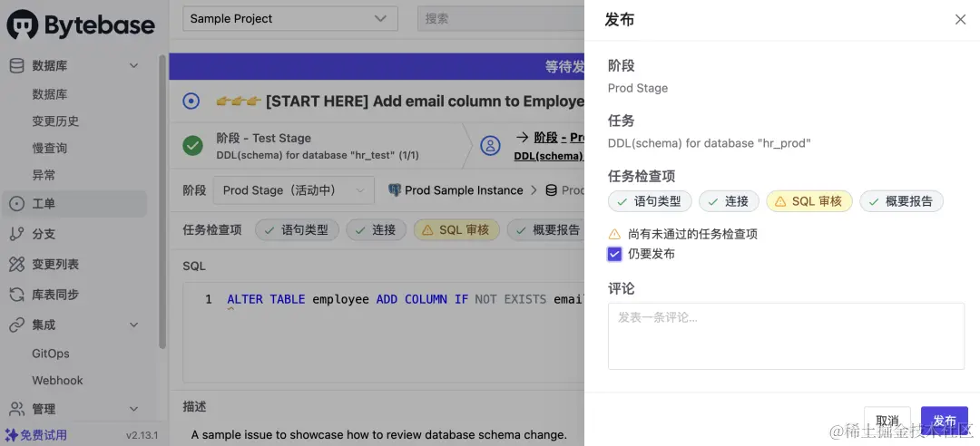
Task: Click the issue description text
Action: tap(378, 435)
